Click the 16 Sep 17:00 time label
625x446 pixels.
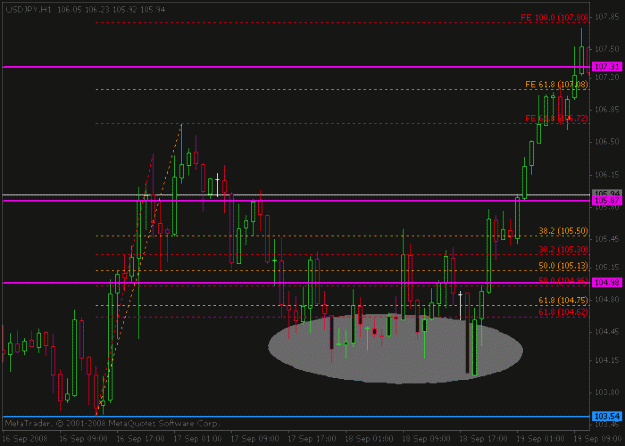coord(140,439)
